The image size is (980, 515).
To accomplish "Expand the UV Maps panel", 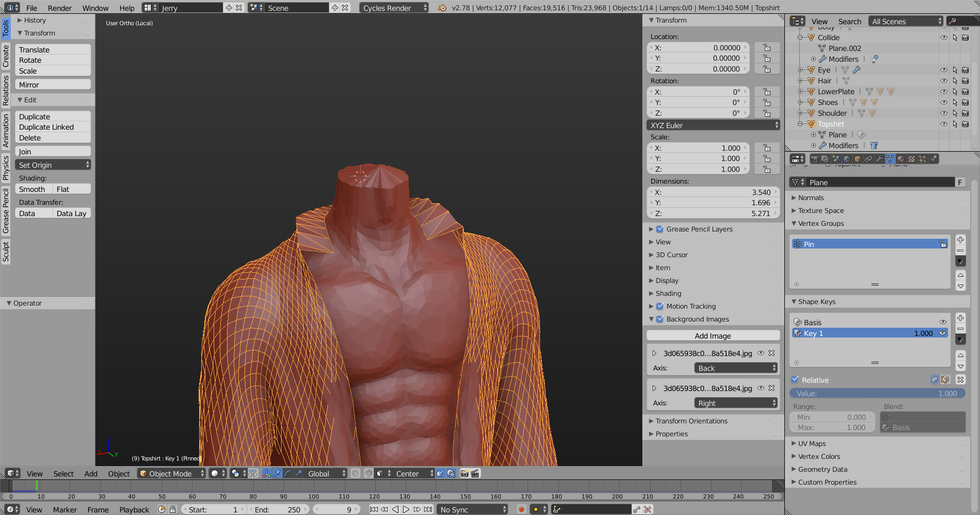I will (812, 443).
